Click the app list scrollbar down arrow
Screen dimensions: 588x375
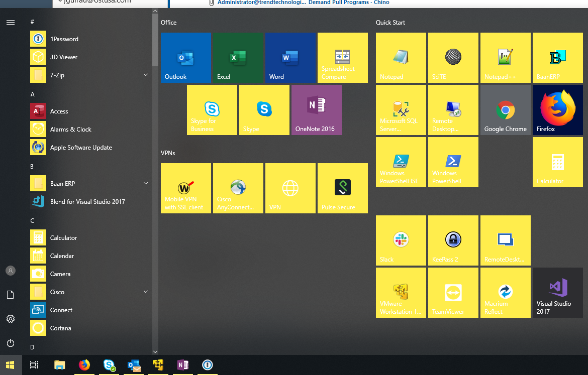155,351
